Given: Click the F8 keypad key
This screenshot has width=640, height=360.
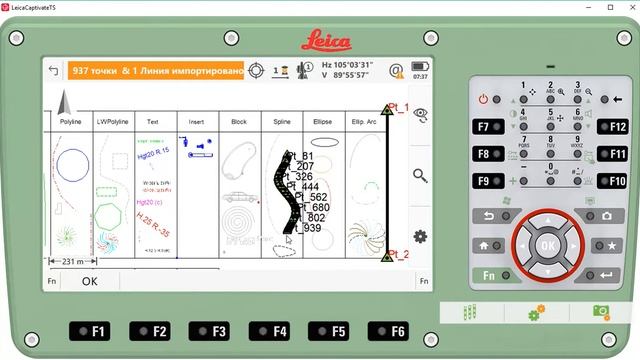Looking at the screenshot, I should (x=488, y=154).
